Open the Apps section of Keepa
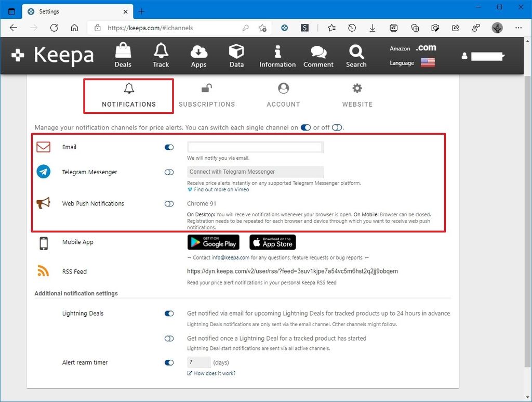The image size is (532, 402). 198,55
